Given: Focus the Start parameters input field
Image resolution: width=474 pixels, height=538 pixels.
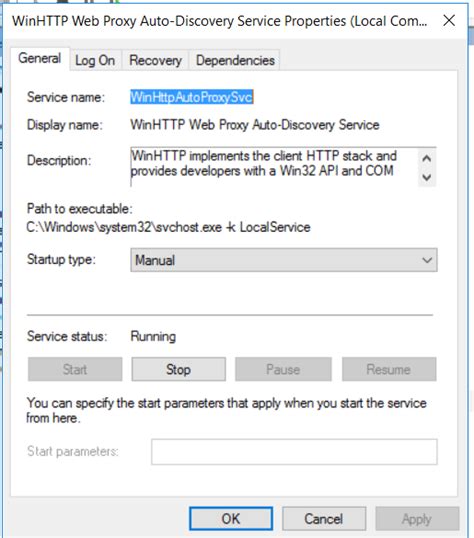Looking at the screenshot, I should [294, 452].
